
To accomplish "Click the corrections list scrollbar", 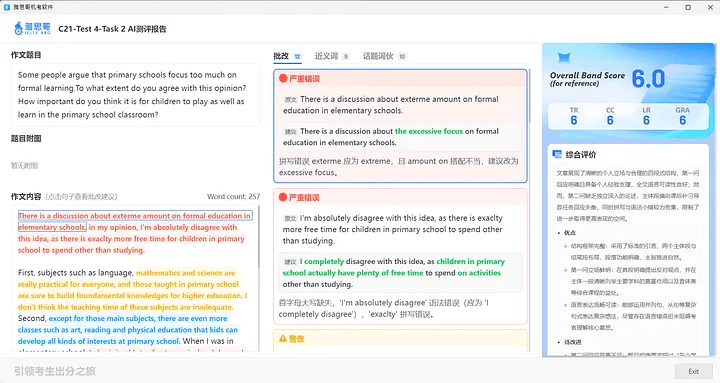I will point(529,96).
